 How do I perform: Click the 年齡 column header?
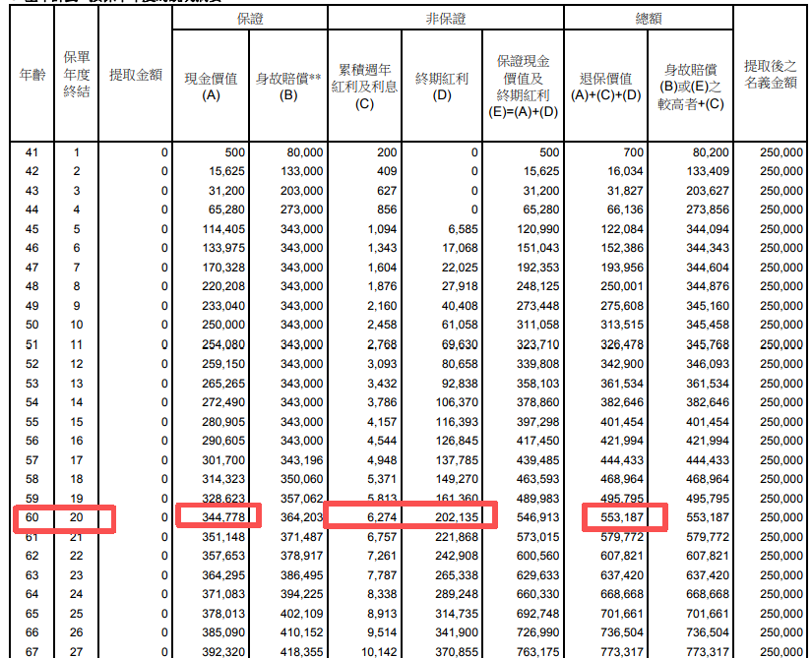(31, 75)
